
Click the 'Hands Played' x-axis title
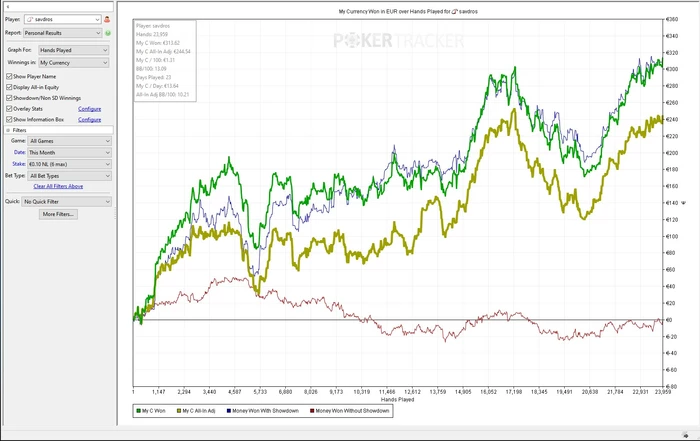pos(397,399)
